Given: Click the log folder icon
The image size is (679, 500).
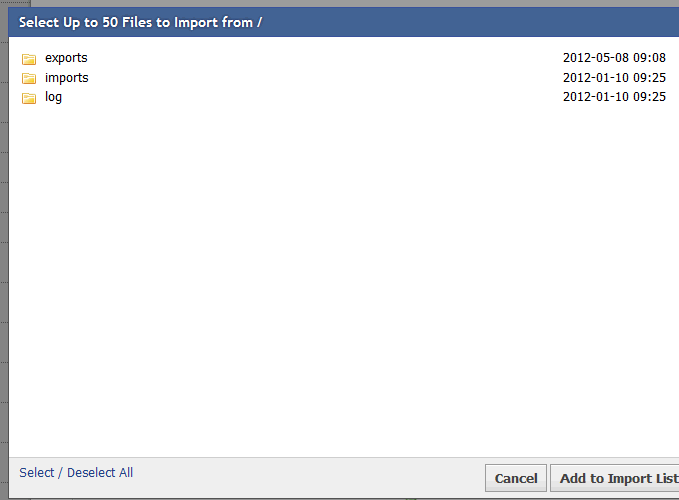Looking at the screenshot, I should coord(29,98).
